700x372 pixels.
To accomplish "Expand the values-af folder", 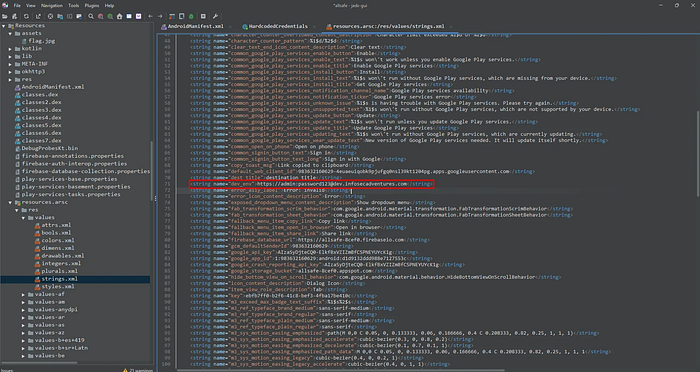I will pyautogui.click(x=23, y=294).
